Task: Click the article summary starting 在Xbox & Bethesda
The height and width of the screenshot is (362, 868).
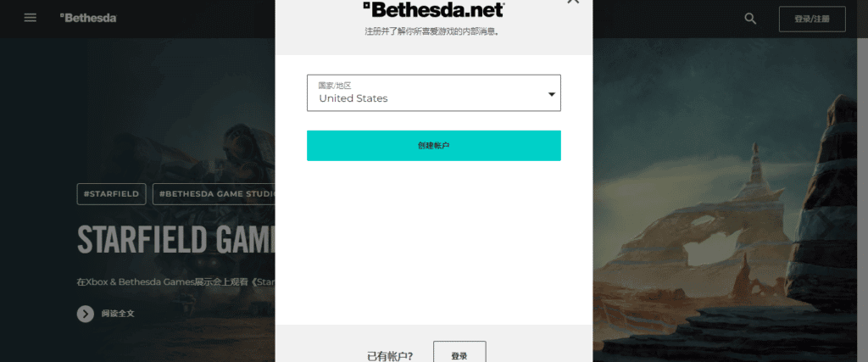Action: (x=176, y=281)
